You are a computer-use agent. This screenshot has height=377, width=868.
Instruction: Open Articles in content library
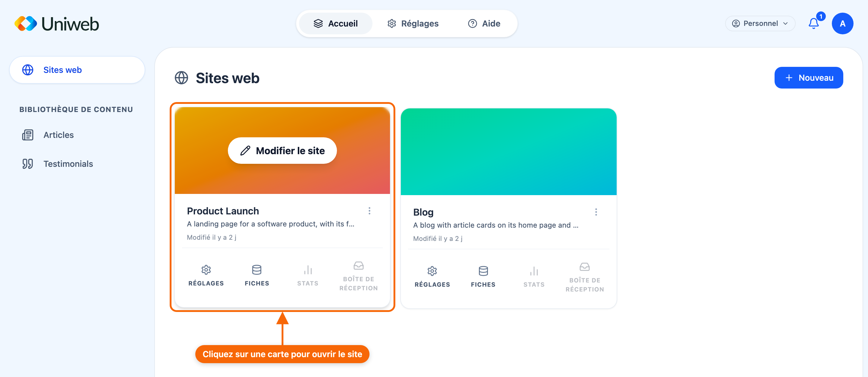point(48,135)
